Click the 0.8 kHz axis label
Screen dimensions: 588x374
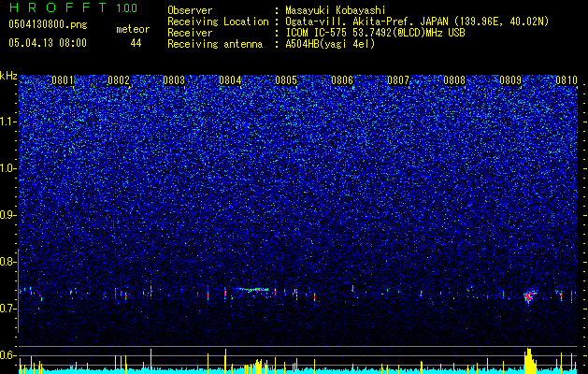pos(7,262)
